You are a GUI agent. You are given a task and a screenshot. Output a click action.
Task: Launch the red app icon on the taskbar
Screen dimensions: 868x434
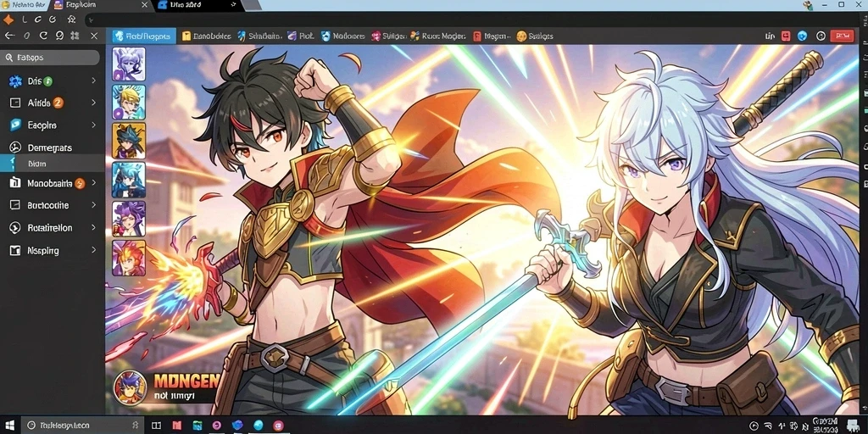(177, 426)
